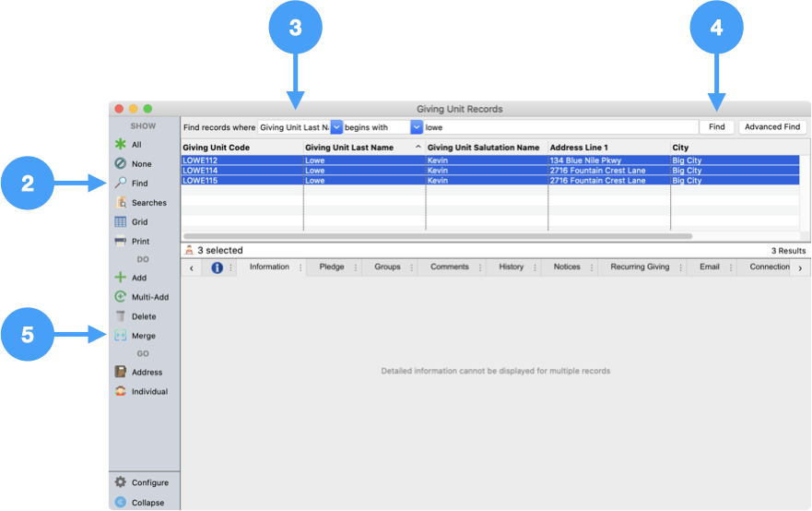The image size is (812, 511).
Task: Delete selected records with trash icon
Action: (x=120, y=316)
